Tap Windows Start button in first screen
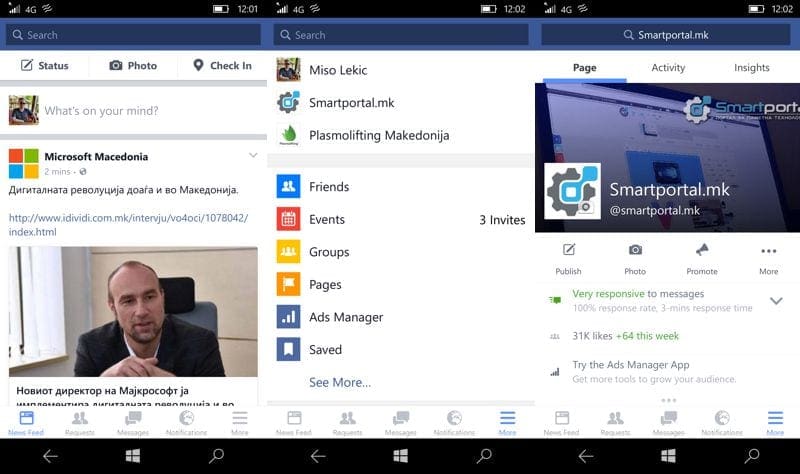The image size is (800, 474). (x=133, y=456)
